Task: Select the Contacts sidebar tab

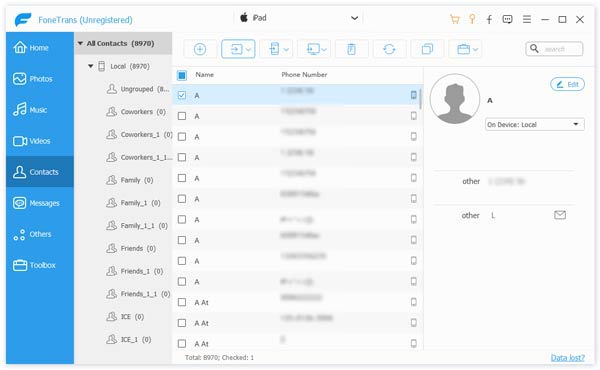Action: coord(40,172)
